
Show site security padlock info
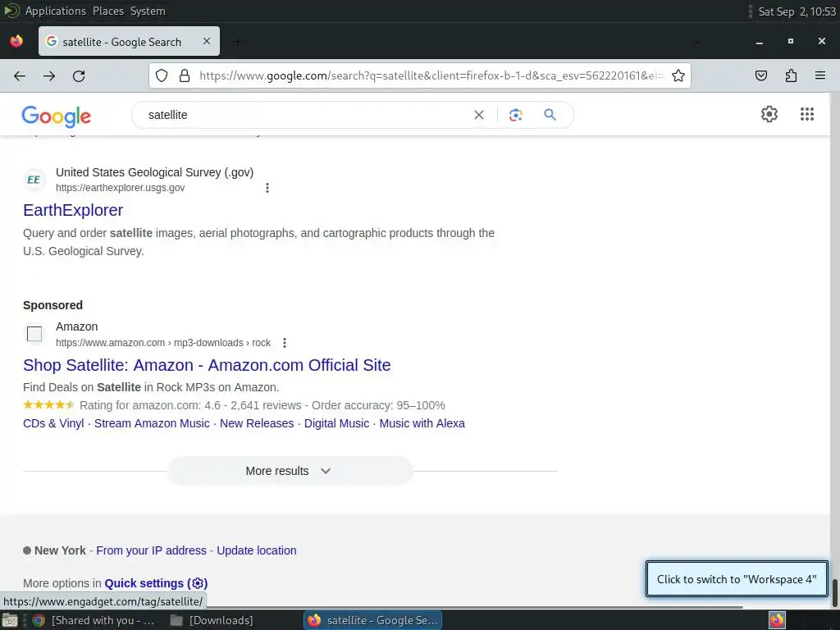tap(185, 75)
